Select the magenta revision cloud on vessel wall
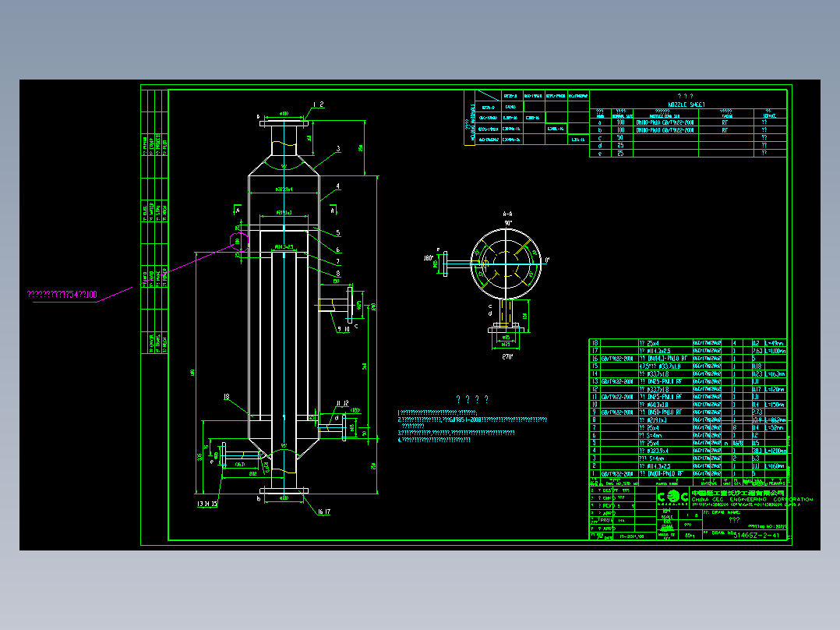840x630 pixels. point(239,242)
